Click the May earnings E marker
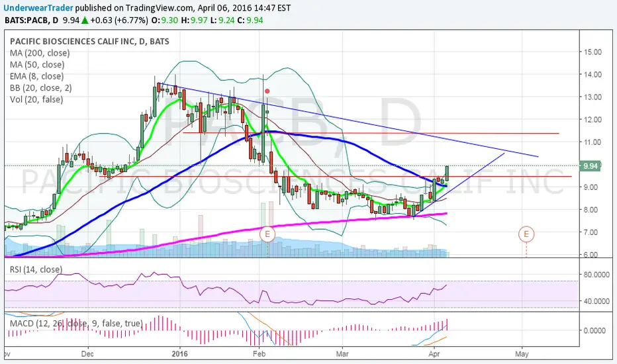 coord(526,234)
